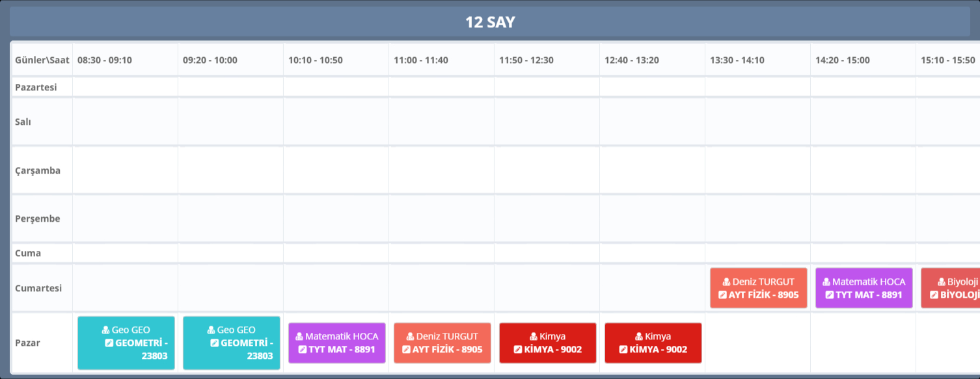Click the Pazartesi row label
The width and height of the screenshot is (980, 379).
coord(36,87)
